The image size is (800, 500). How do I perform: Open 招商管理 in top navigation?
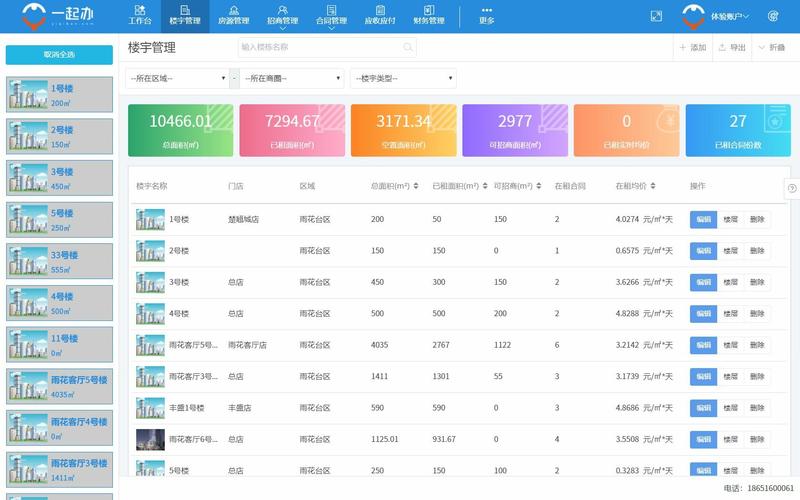282,15
